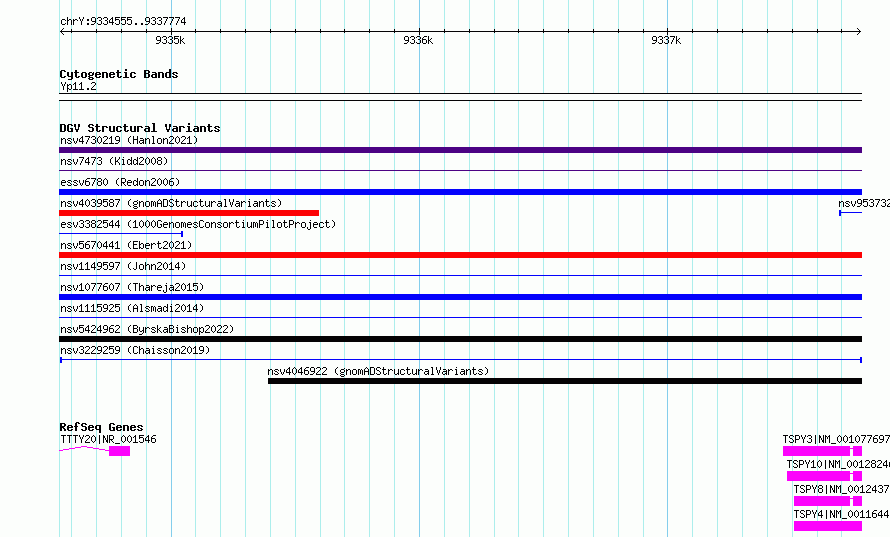Open the nsv5670441 (Ebert2021) label
The height and width of the screenshot is (537, 890).
[x=126, y=245]
